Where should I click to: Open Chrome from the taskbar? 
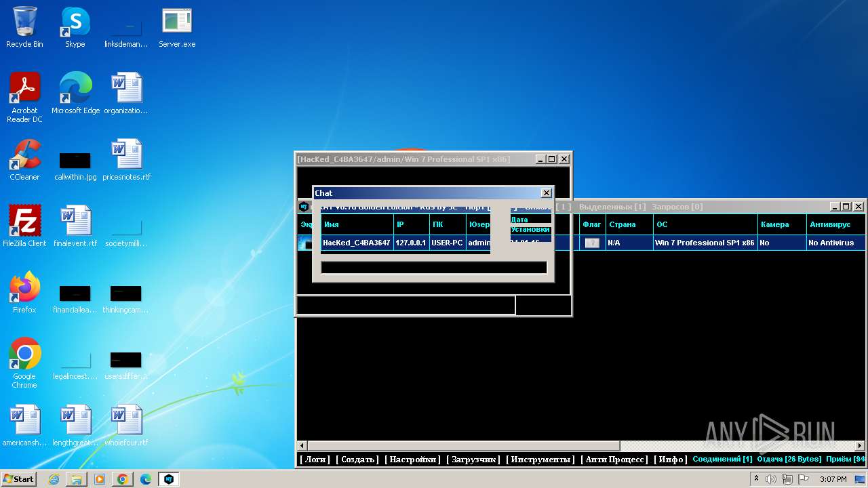pos(123,479)
